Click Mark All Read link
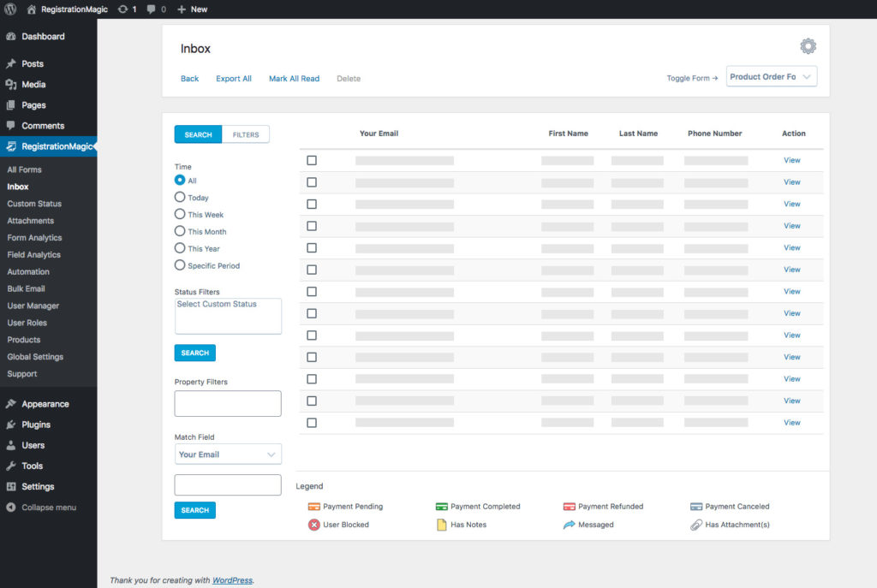 (x=294, y=79)
